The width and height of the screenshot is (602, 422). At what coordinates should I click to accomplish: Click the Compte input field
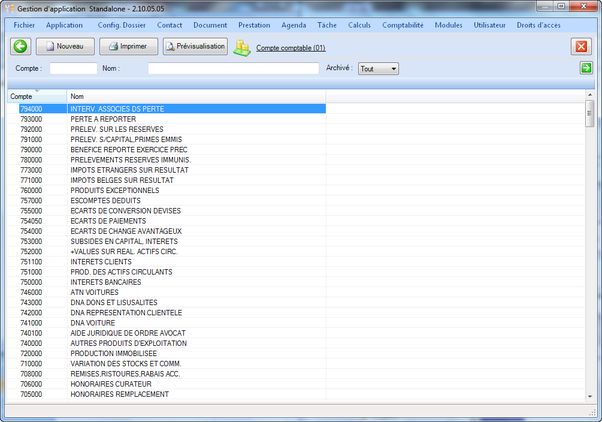[x=74, y=69]
